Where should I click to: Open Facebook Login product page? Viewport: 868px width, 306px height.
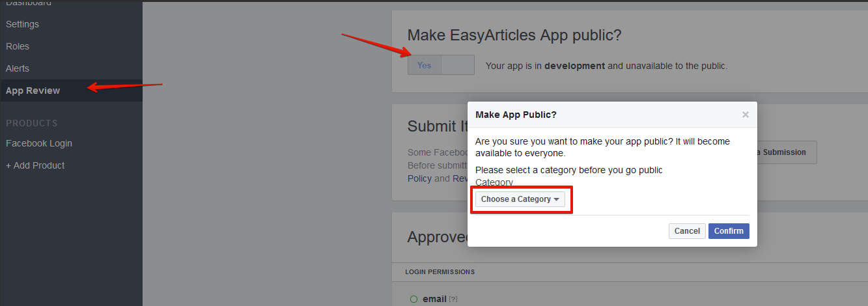[x=39, y=143]
